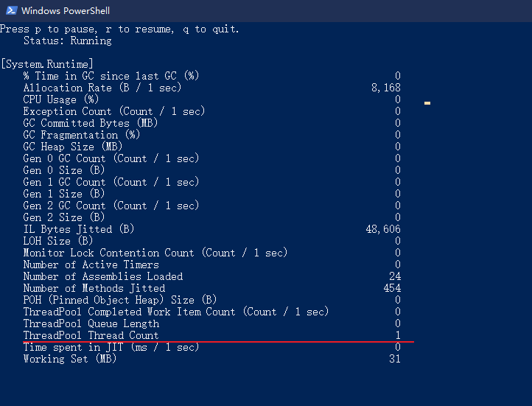Screen dimensions: 532x406
Task: Click the Number of Assemblies Loaded value 24
Action: tap(395, 276)
